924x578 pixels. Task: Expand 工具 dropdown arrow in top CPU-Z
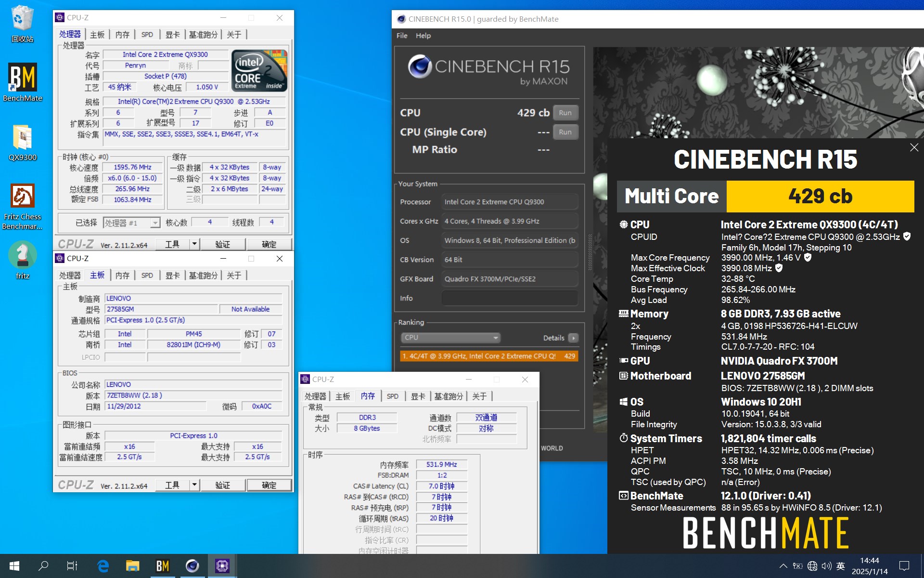[194, 244]
